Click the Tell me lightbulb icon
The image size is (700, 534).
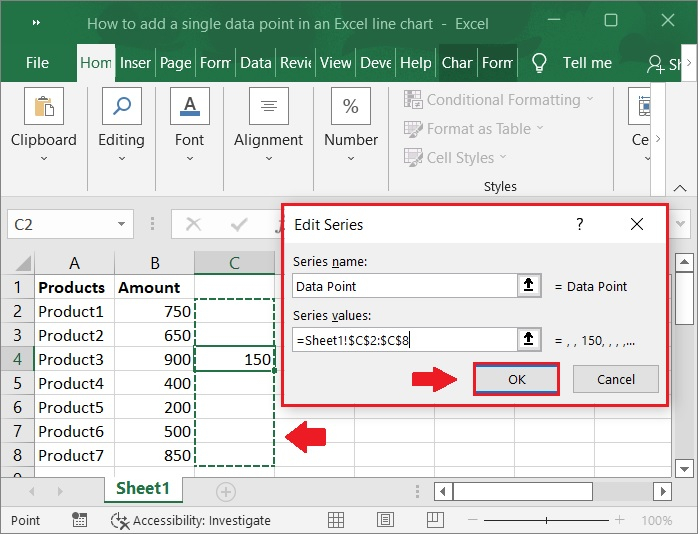[539, 63]
